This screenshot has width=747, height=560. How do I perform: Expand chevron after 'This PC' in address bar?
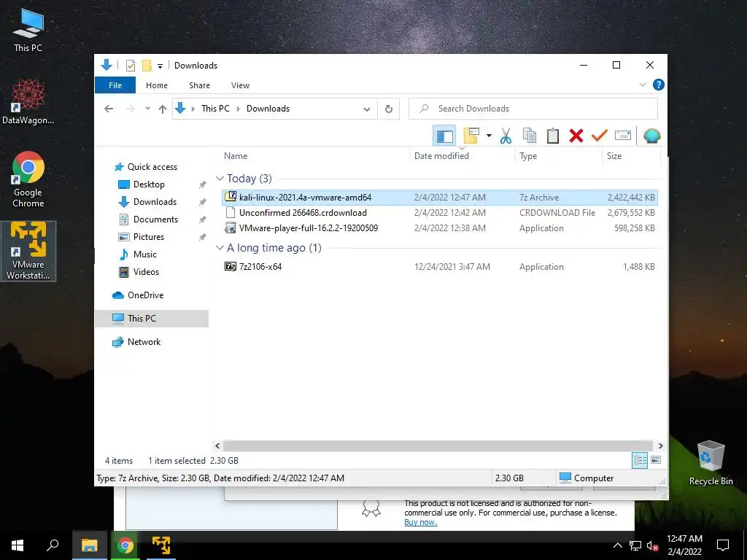238,109
